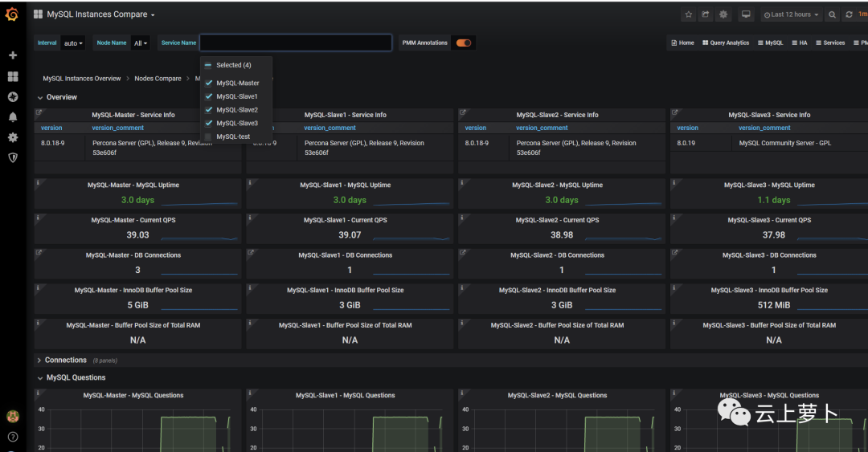868x452 pixels.
Task: Deselect all via Selected (4) checkbox
Action: point(208,65)
